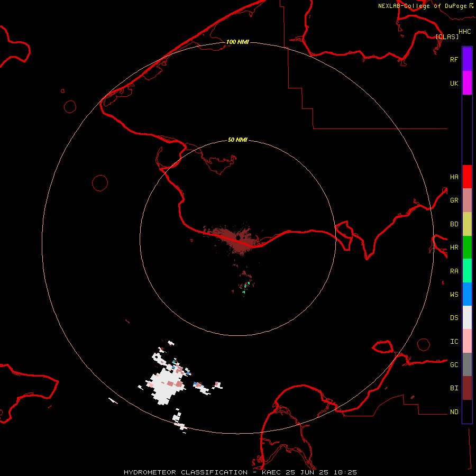This screenshot has height=476, width=476.
Task: Click the KAEC radar site identifier
Action: point(271,472)
